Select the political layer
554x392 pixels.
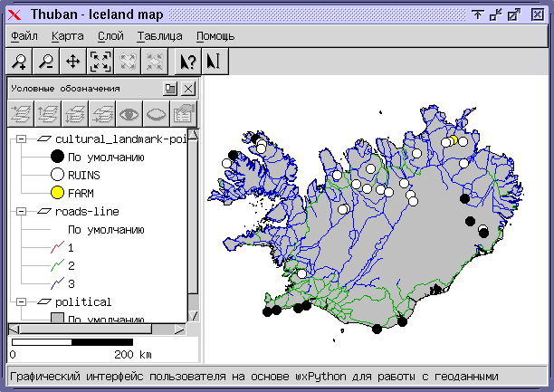83,301
